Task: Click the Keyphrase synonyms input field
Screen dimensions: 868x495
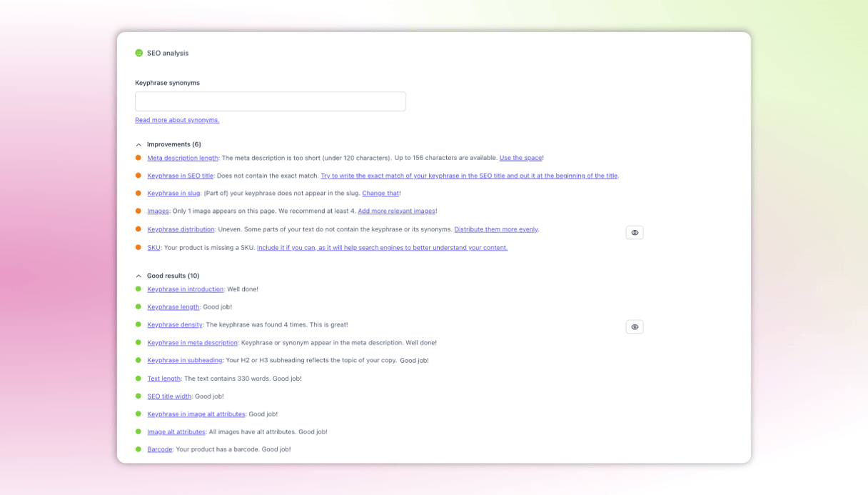Action: pos(270,101)
